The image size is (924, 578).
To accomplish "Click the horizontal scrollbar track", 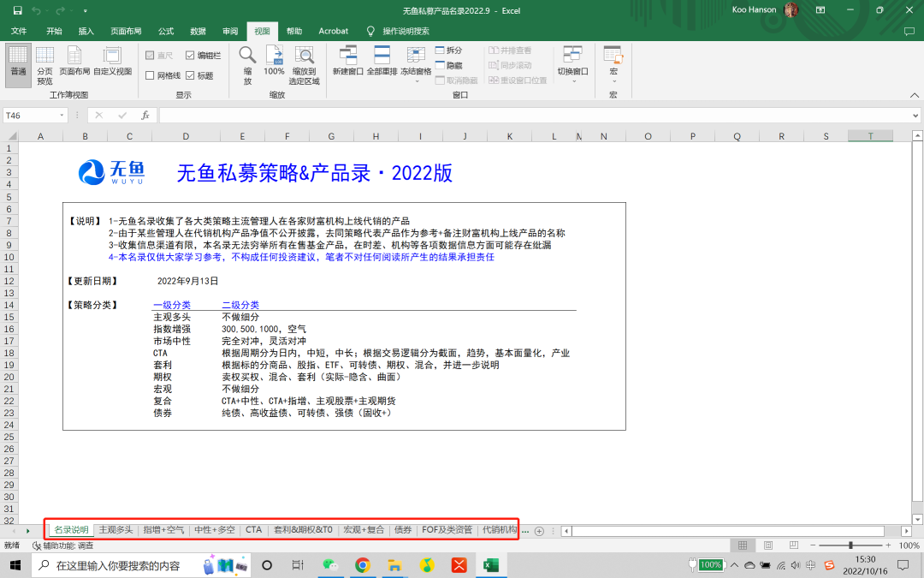I will 728,531.
